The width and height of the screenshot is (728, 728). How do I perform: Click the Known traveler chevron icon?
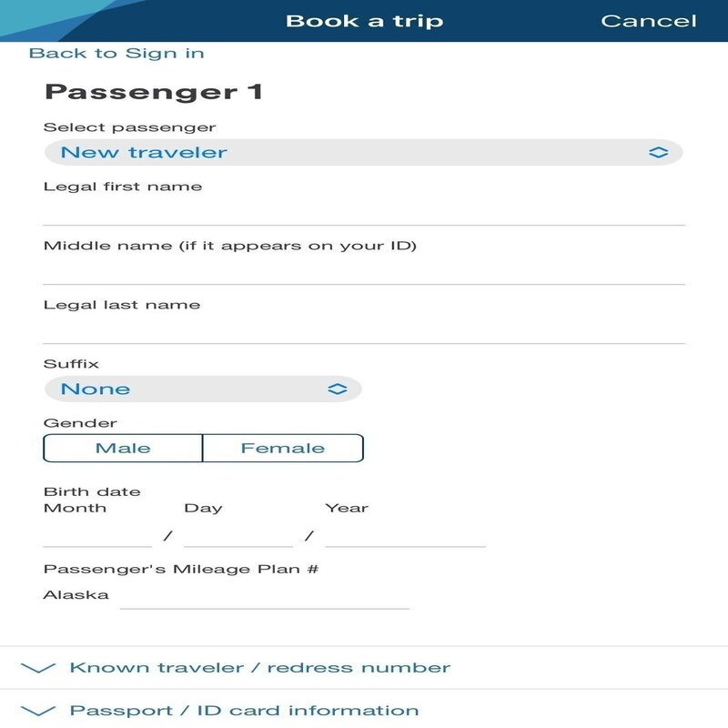pos(37,668)
